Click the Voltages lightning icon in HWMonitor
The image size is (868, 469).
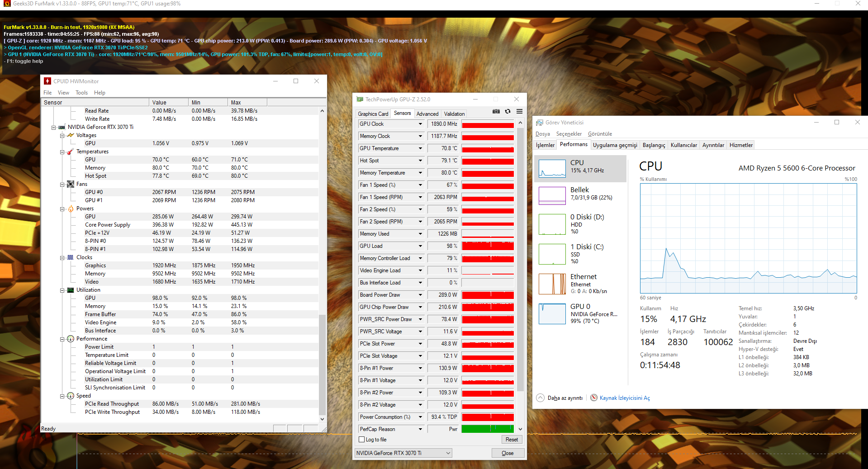71,135
